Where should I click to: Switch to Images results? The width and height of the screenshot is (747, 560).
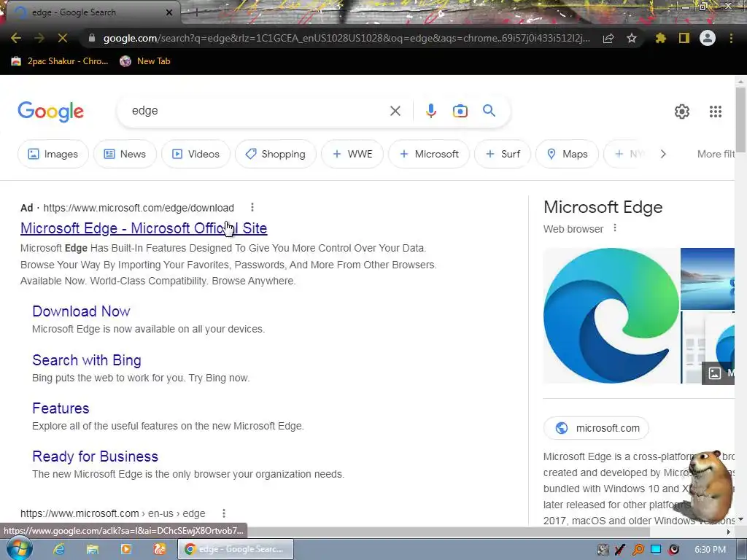[53, 154]
